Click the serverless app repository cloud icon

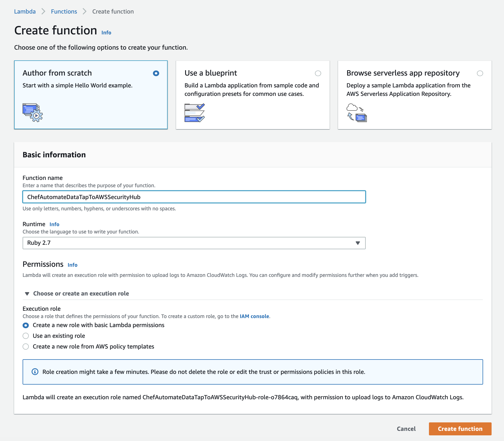(356, 113)
